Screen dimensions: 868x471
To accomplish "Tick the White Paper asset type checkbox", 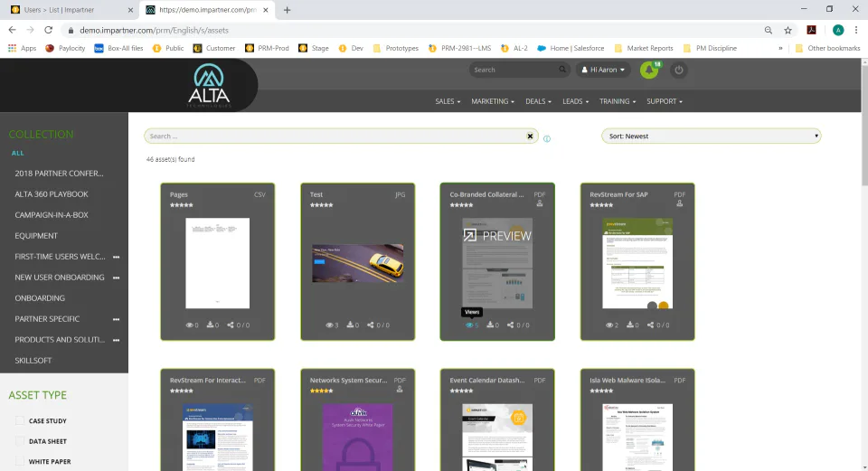I will [20, 462].
